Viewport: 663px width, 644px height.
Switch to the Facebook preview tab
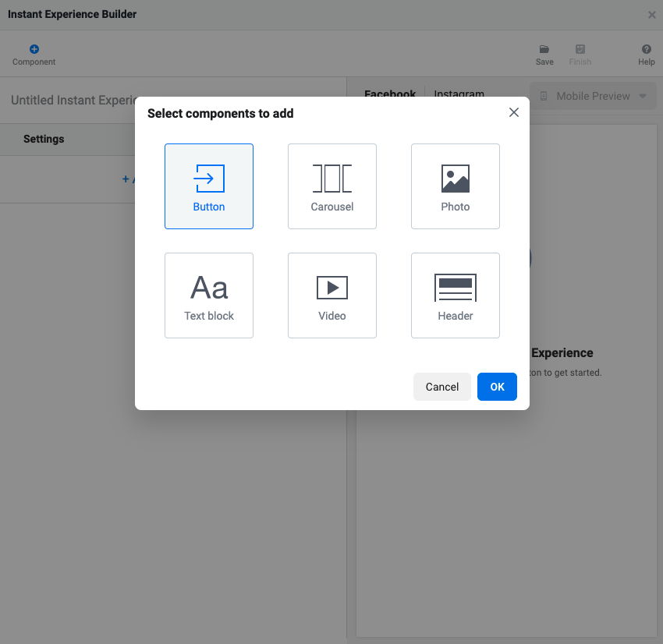(x=390, y=94)
